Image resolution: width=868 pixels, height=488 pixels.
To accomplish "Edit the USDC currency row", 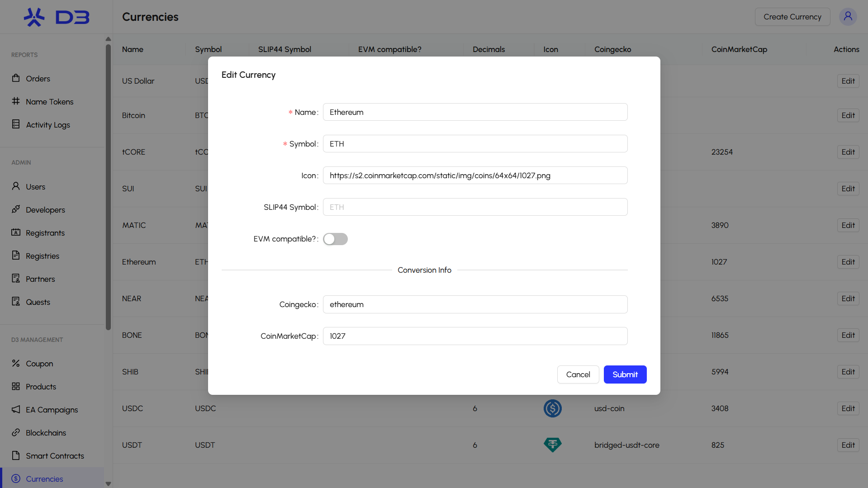I will [x=848, y=408].
